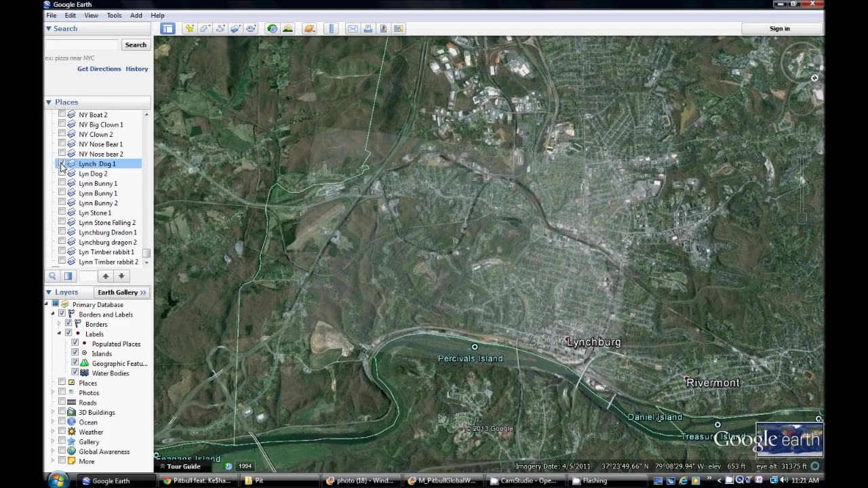Image resolution: width=868 pixels, height=488 pixels.
Task: Uncheck the Islands layer checkbox
Action: 75,353
